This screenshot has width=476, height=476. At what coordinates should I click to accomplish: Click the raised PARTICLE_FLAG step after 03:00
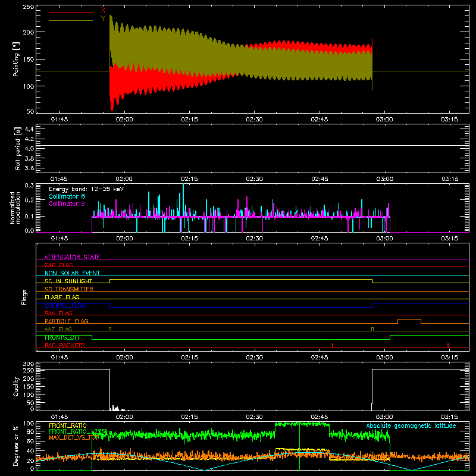409,320
